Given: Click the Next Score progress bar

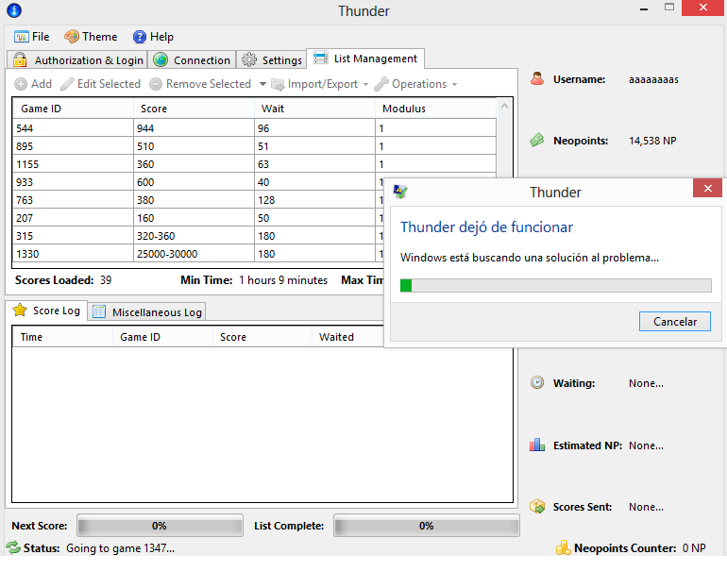Looking at the screenshot, I should tap(159, 526).
